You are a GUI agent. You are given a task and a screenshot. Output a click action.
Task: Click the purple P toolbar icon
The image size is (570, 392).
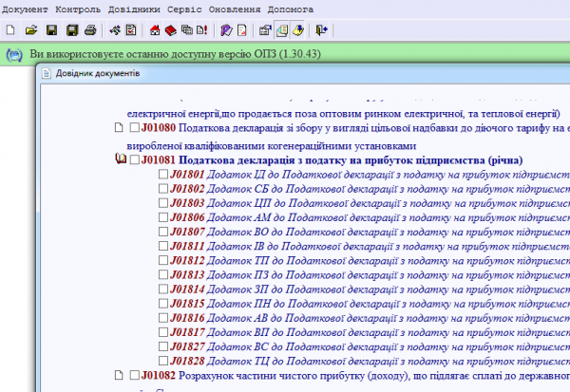(x=226, y=29)
